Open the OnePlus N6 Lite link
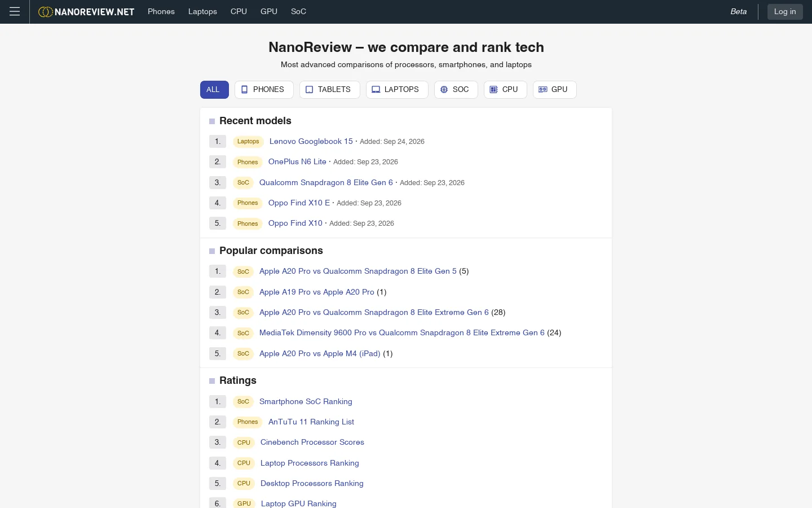Image resolution: width=812 pixels, height=508 pixels. click(x=297, y=161)
